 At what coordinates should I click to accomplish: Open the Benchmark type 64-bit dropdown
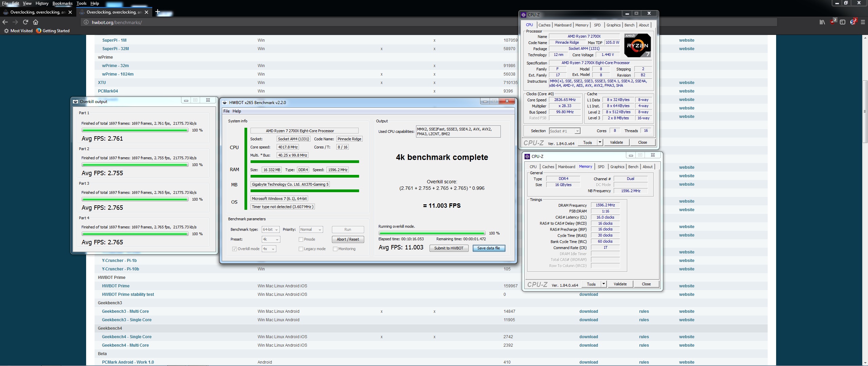pyautogui.click(x=271, y=229)
